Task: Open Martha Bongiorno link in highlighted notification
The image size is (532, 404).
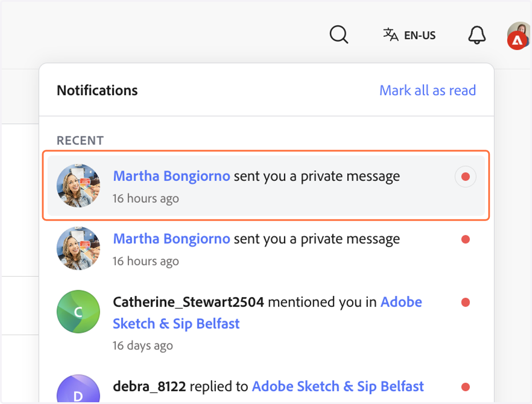Action: pyautogui.click(x=172, y=176)
